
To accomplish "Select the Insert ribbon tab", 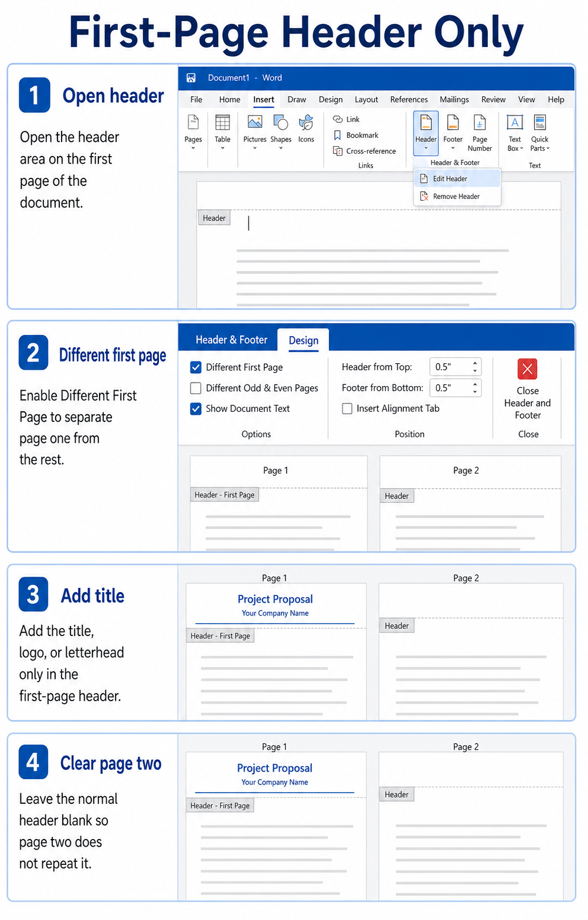I will [264, 100].
